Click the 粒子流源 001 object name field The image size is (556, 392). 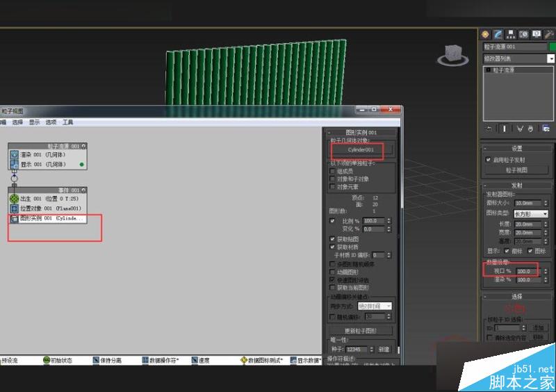[515, 47]
